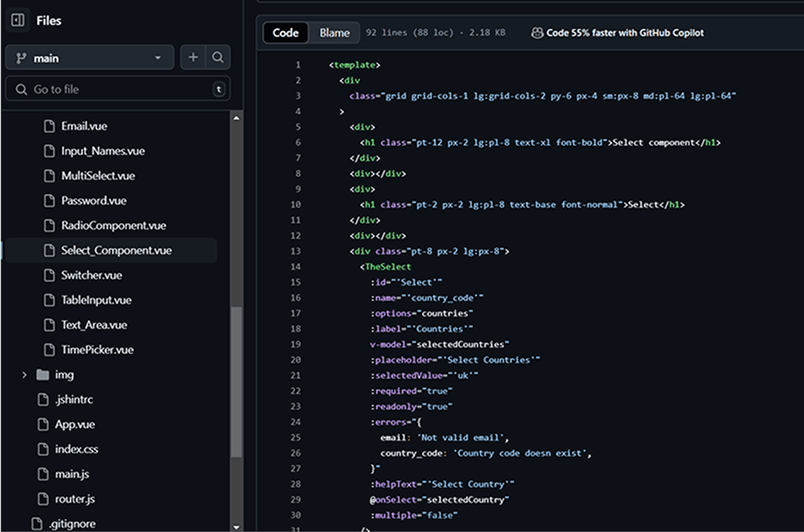Click file tree scrollbar up arrow
This screenshot has width=804, height=532.
click(236, 118)
